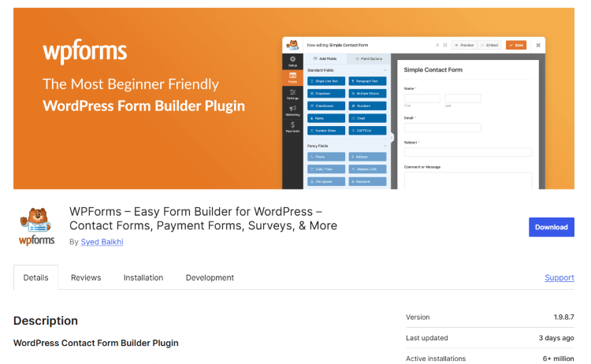Click the Add Fields tab in banner builder
The width and height of the screenshot is (591, 364).
[x=325, y=59]
